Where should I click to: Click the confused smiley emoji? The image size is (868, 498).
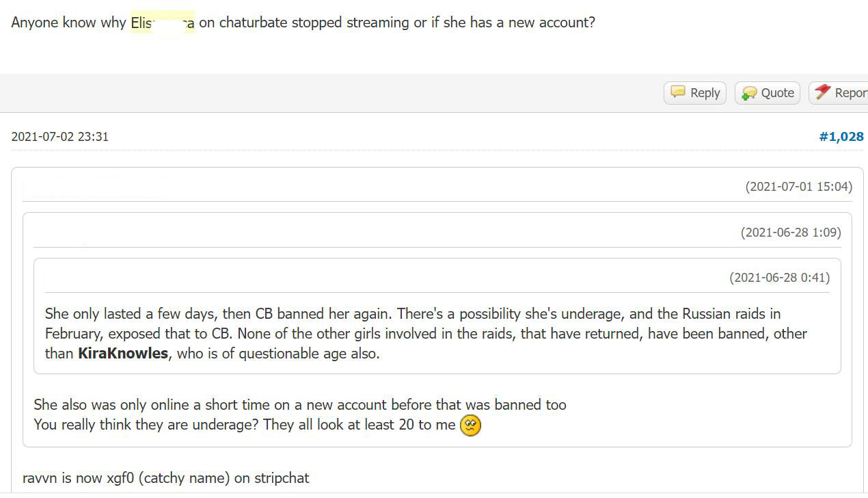coord(471,425)
